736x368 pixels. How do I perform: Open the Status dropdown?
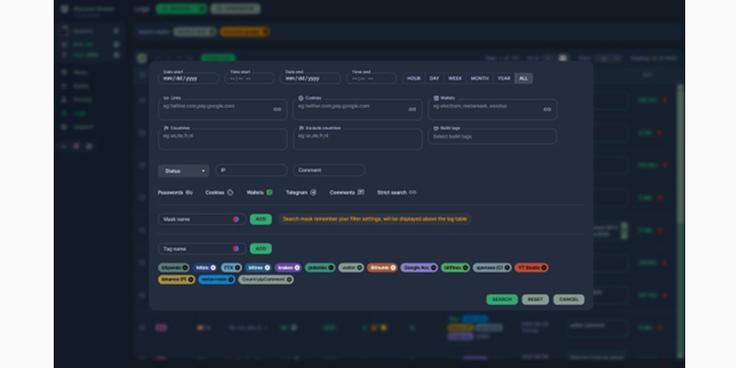pyautogui.click(x=184, y=171)
